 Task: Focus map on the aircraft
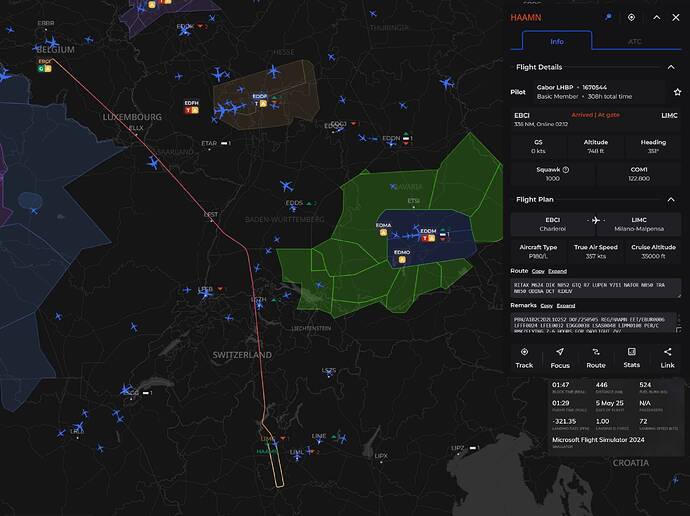pos(560,358)
